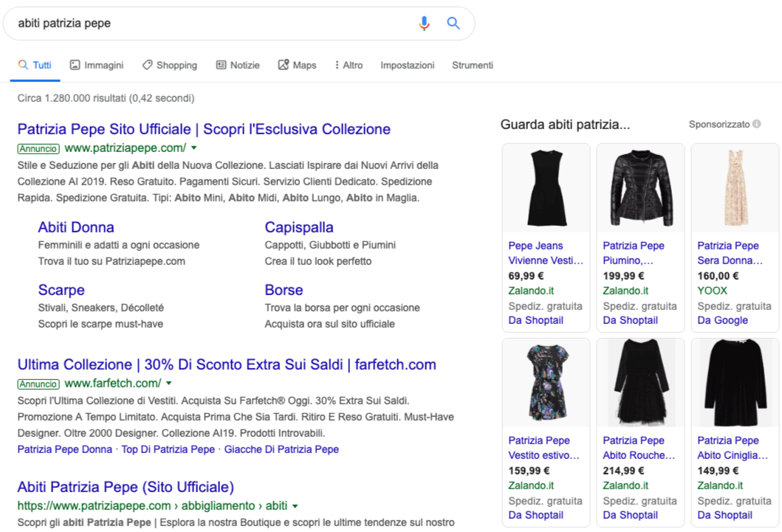This screenshot has height=532, width=782.
Task: Click Zalando.it under the 199,99 € price
Action: pyautogui.click(x=626, y=291)
